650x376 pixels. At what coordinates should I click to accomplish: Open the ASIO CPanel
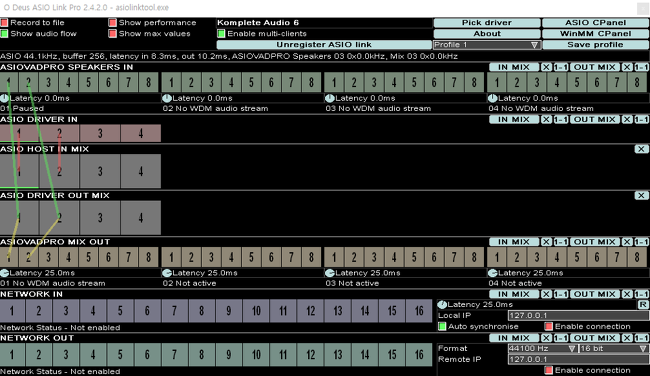595,23
